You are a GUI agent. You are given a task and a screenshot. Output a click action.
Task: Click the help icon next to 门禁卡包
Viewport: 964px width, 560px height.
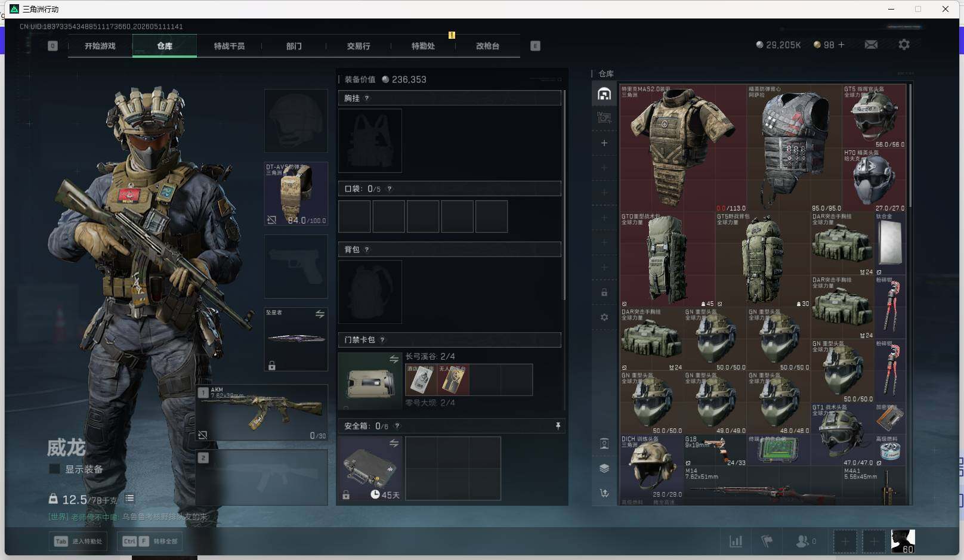[382, 341]
